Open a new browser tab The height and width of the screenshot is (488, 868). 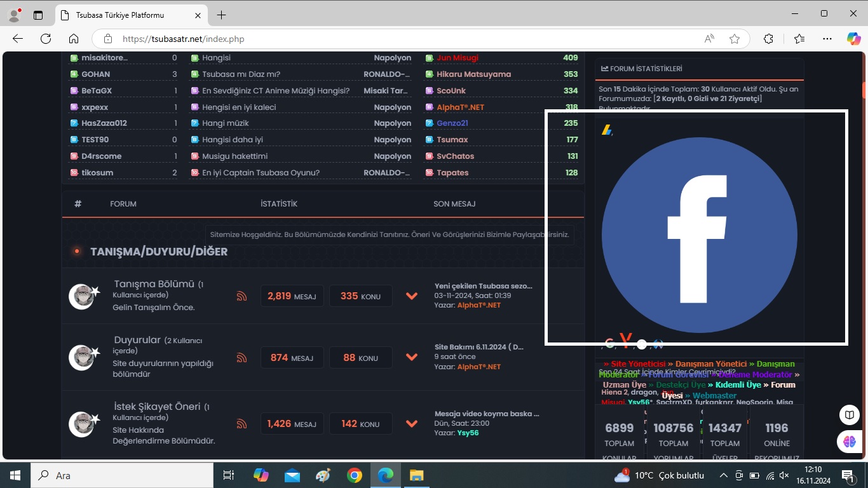coord(221,15)
